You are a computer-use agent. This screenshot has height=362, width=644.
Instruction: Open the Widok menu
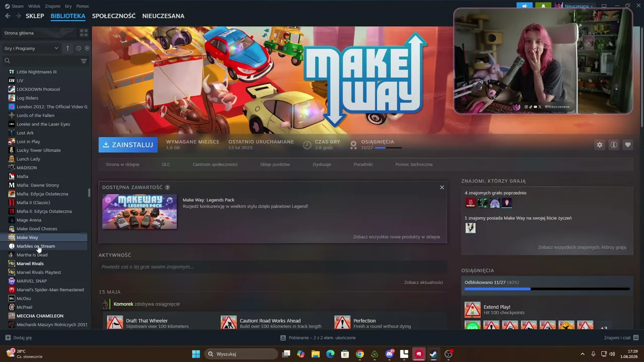(34, 6)
